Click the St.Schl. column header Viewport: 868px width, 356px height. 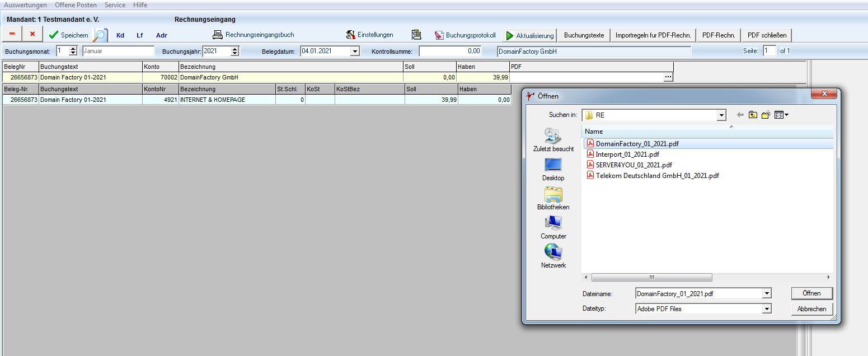click(290, 89)
